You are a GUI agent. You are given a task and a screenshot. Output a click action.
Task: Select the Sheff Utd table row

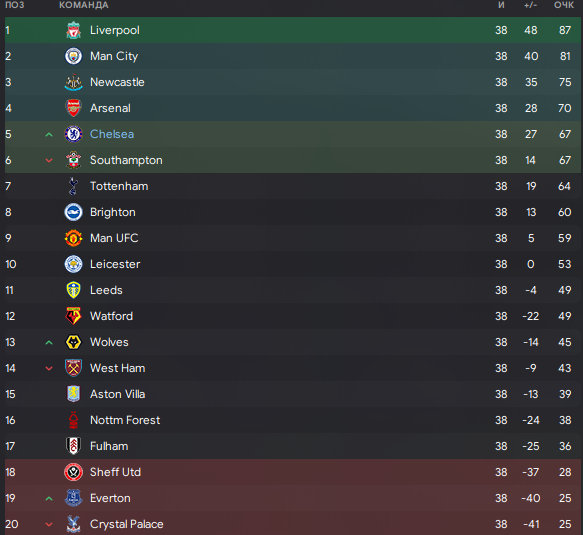point(293,472)
